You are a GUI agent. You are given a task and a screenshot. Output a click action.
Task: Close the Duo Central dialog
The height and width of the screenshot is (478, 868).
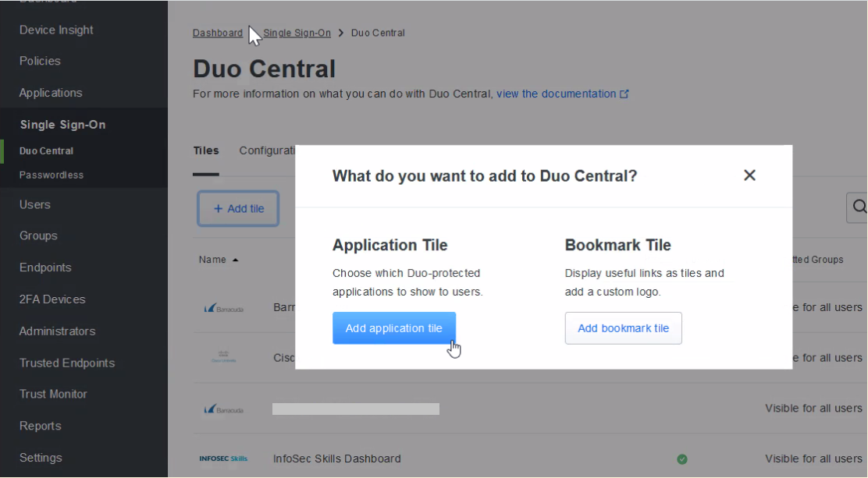(749, 175)
